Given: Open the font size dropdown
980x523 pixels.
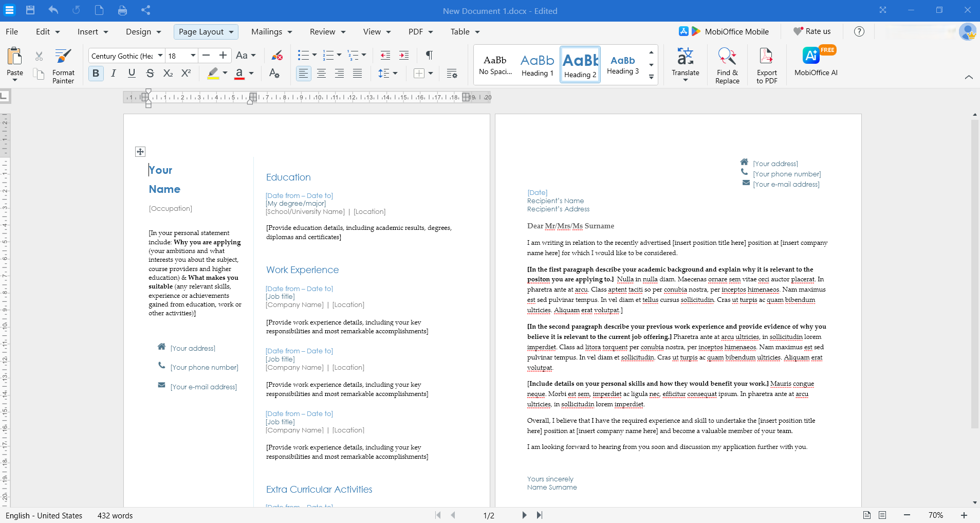Looking at the screenshot, I should click(193, 56).
